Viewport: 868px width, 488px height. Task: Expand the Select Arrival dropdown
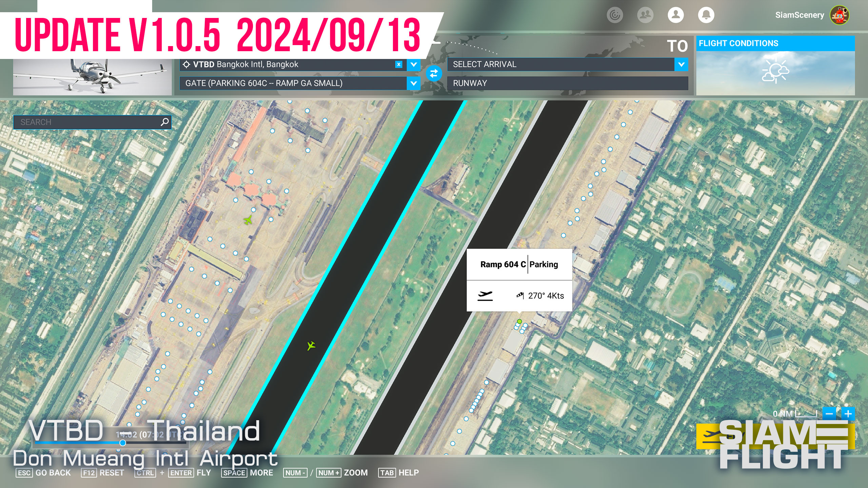click(x=681, y=64)
